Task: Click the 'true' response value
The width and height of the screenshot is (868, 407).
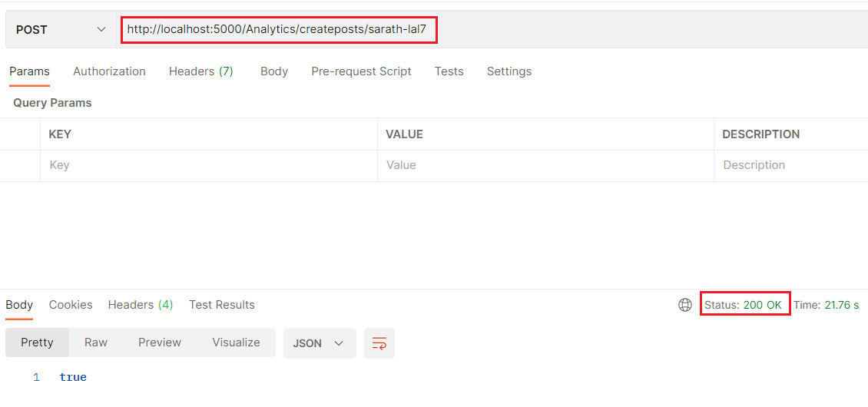Action: [x=73, y=378]
